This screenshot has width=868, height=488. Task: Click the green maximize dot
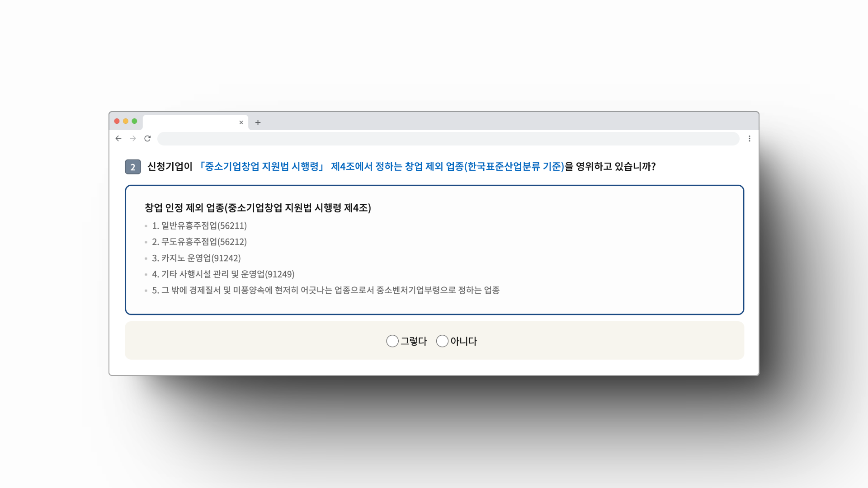[134, 121]
